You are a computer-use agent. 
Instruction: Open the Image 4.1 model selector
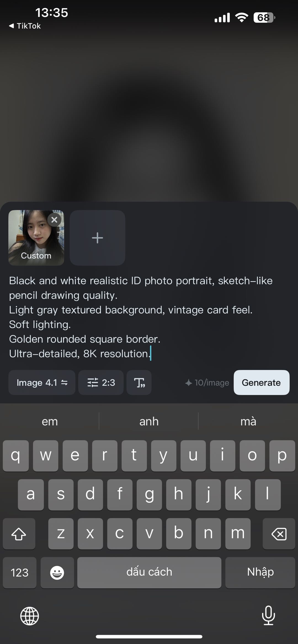tap(42, 382)
